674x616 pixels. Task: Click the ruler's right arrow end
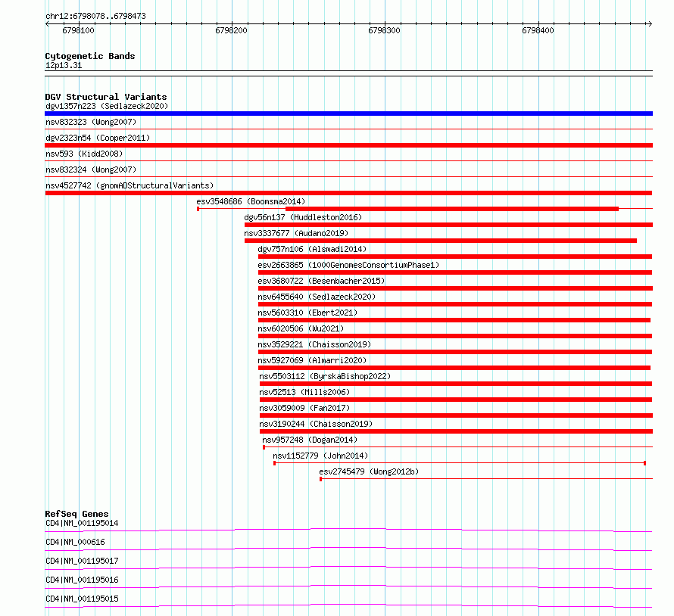pos(650,24)
